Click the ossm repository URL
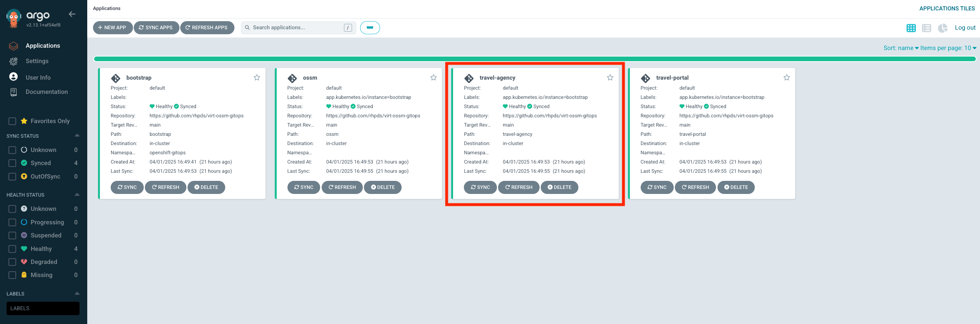980x324 pixels. point(373,116)
